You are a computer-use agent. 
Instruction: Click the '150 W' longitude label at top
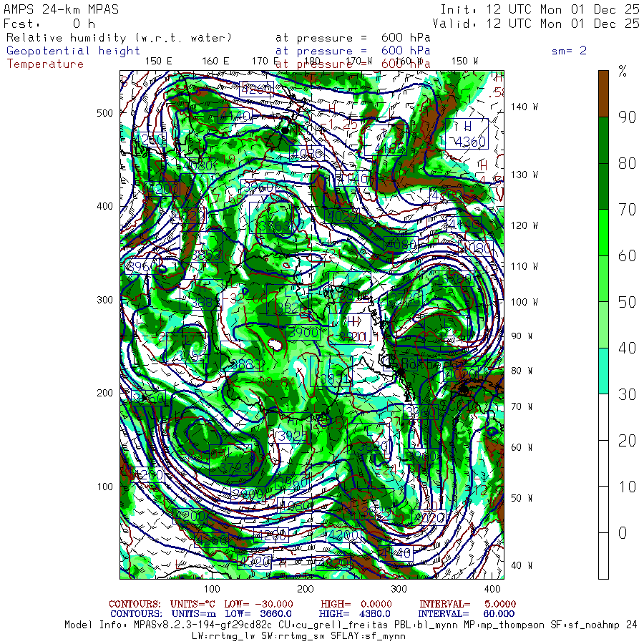coord(464,62)
